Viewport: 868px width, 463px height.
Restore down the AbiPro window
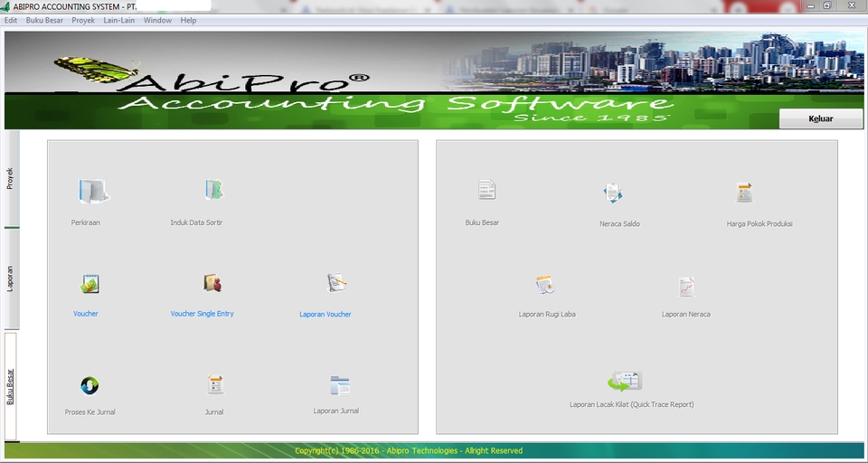pos(827,5)
